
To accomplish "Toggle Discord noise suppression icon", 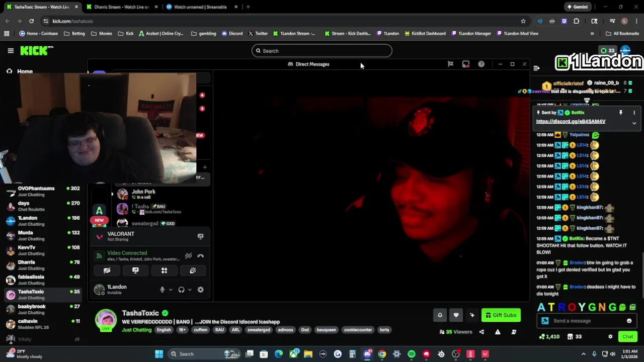I will (x=188, y=256).
